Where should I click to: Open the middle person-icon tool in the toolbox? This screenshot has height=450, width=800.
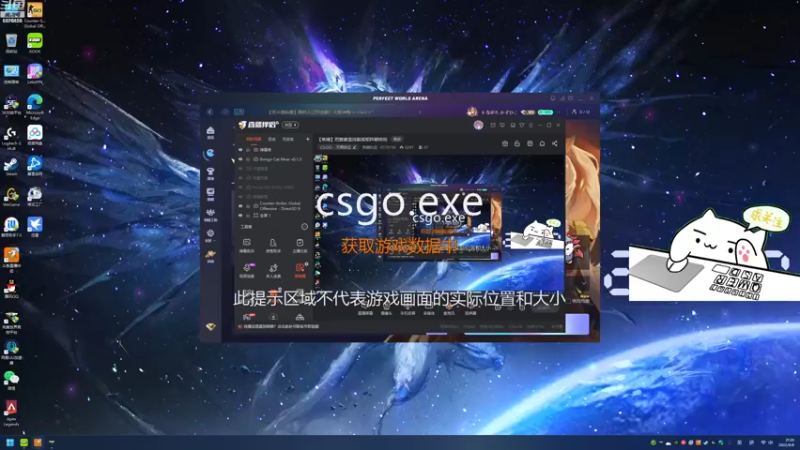click(x=273, y=245)
